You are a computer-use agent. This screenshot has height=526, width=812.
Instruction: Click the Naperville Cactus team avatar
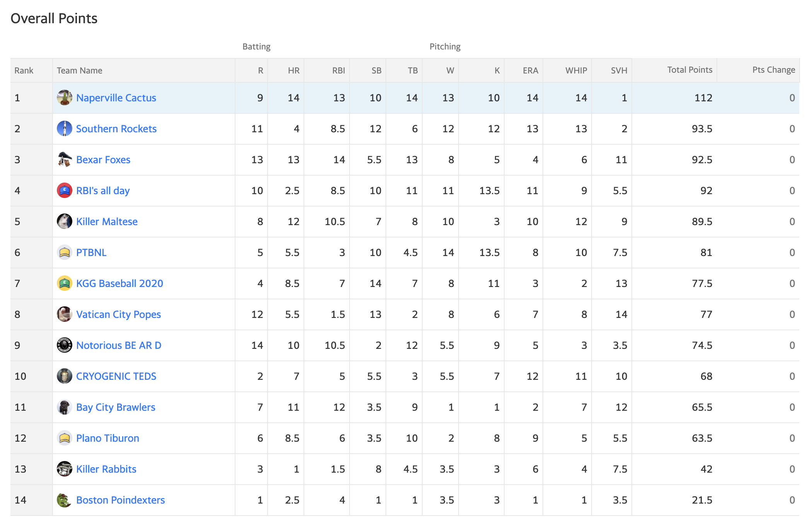pos(65,97)
